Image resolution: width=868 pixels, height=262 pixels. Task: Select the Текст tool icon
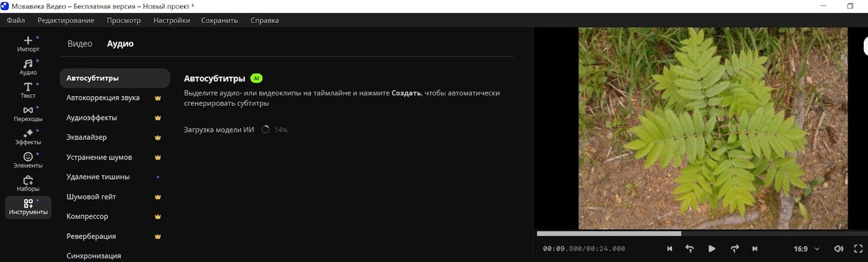[28, 90]
